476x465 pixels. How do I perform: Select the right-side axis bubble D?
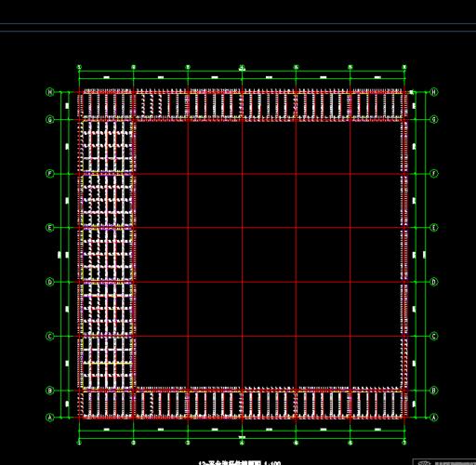point(434,282)
